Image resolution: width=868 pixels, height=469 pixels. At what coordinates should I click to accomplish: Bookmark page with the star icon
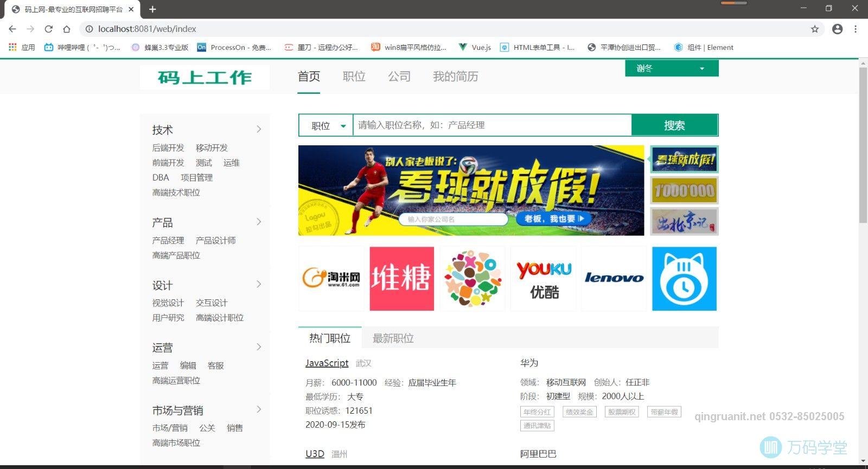tap(815, 29)
